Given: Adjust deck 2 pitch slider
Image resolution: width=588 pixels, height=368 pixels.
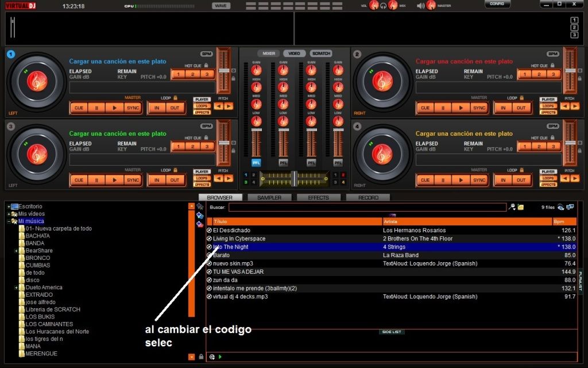Looking at the screenshot, I should (570, 71).
